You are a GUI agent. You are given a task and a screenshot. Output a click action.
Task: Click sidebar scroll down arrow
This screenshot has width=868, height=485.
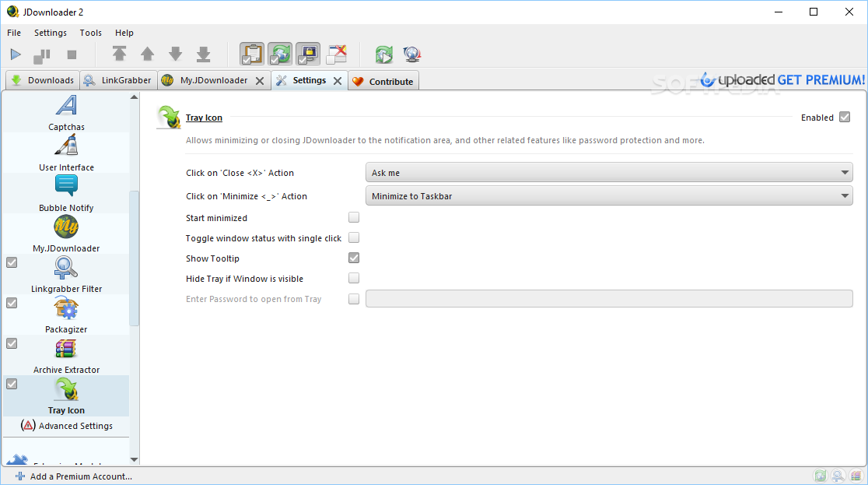[x=134, y=459]
